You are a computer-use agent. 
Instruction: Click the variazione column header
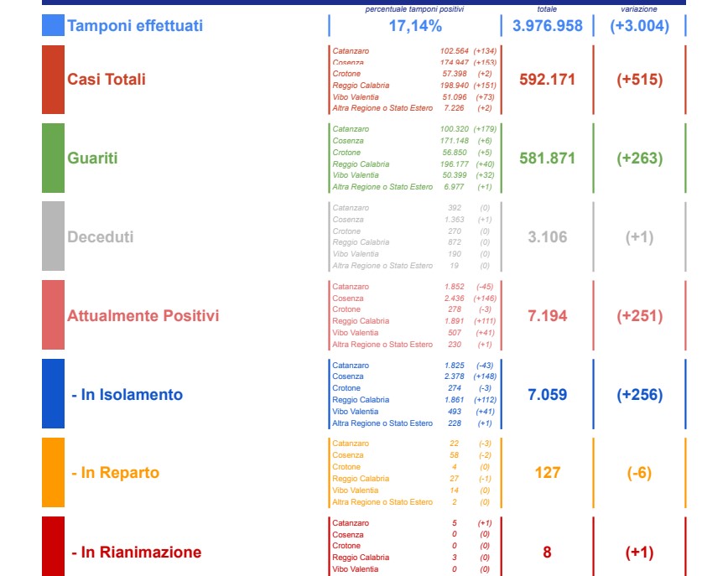pos(639,8)
